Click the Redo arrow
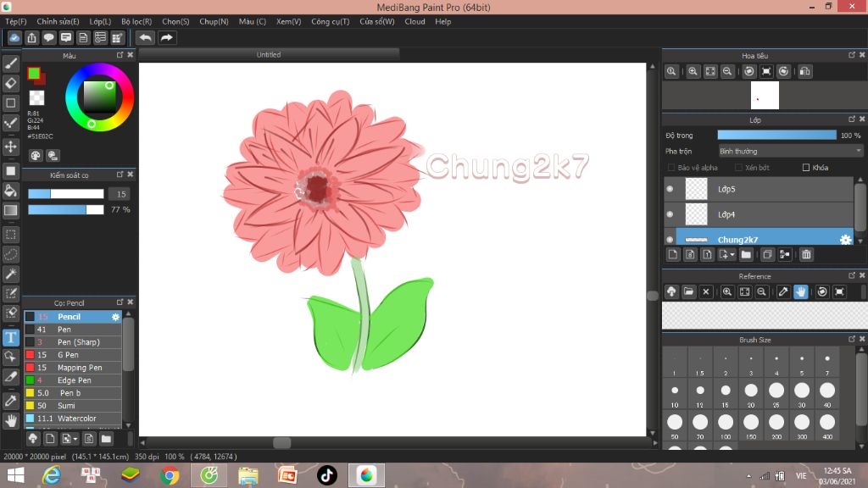868x488 pixels. click(166, 37)
